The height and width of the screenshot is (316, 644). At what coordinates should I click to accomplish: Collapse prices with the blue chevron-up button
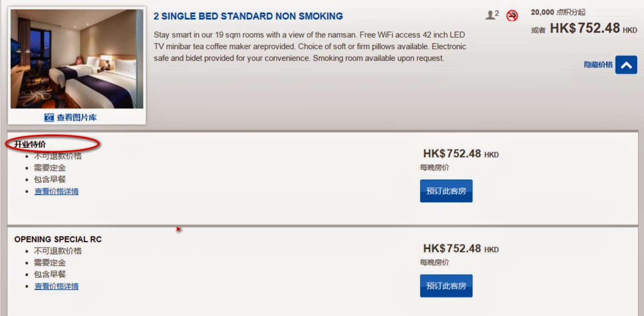tap(626, 65)
